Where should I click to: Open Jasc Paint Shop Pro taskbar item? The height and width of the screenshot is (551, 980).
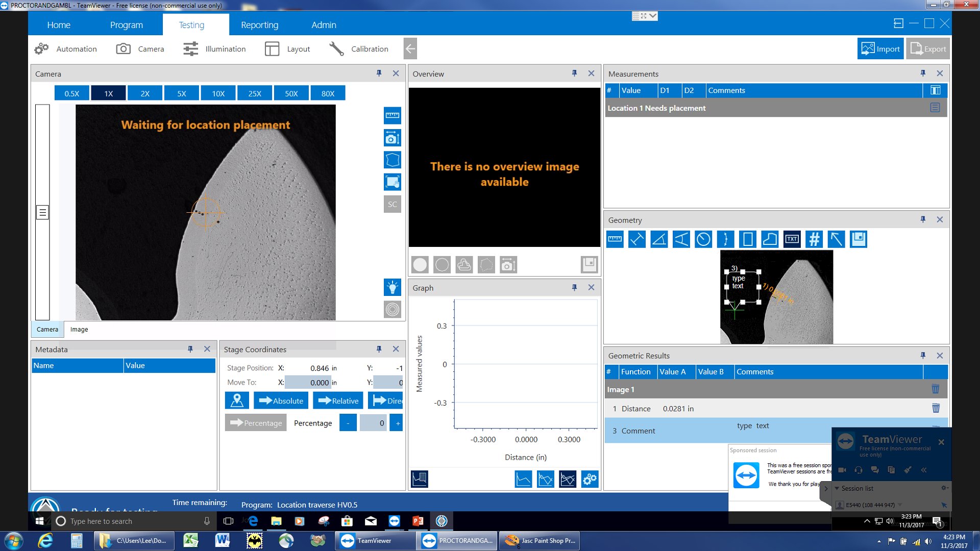[540, 540]
